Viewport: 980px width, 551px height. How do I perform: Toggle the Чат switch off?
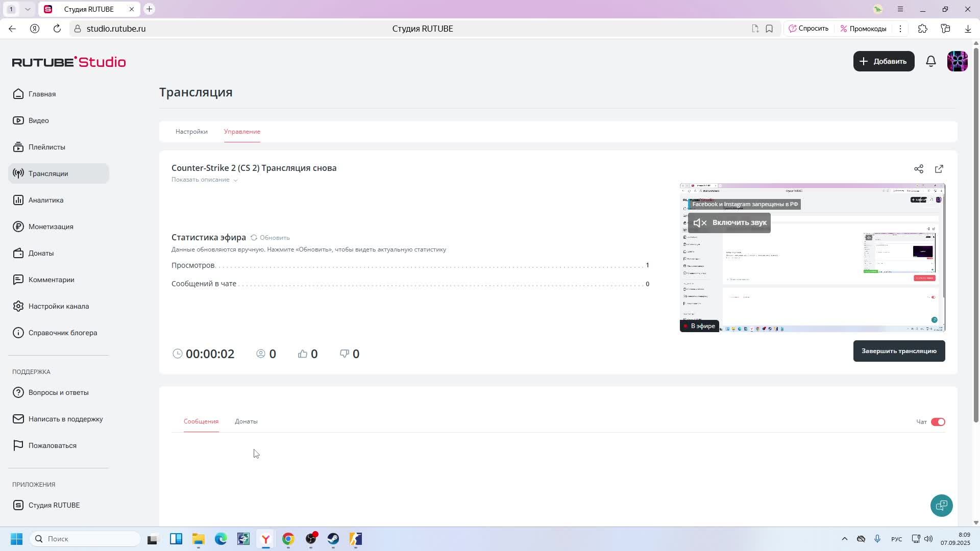click(x=938, y=422)
